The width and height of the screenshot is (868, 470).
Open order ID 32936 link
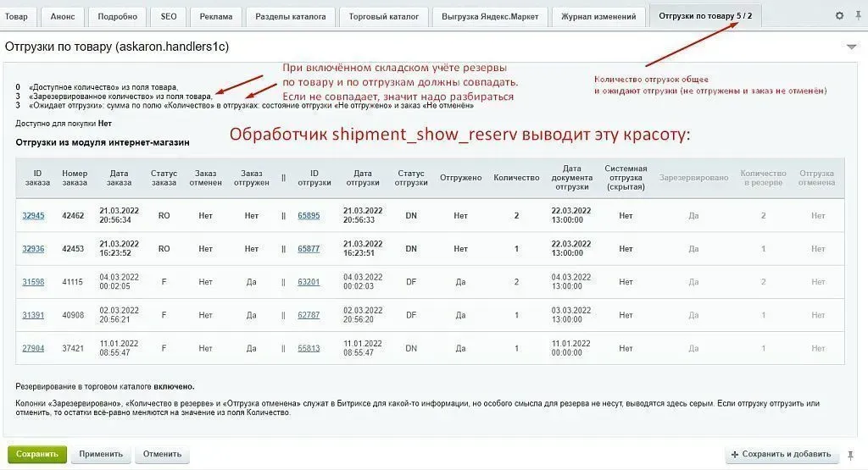coord(33,249)
